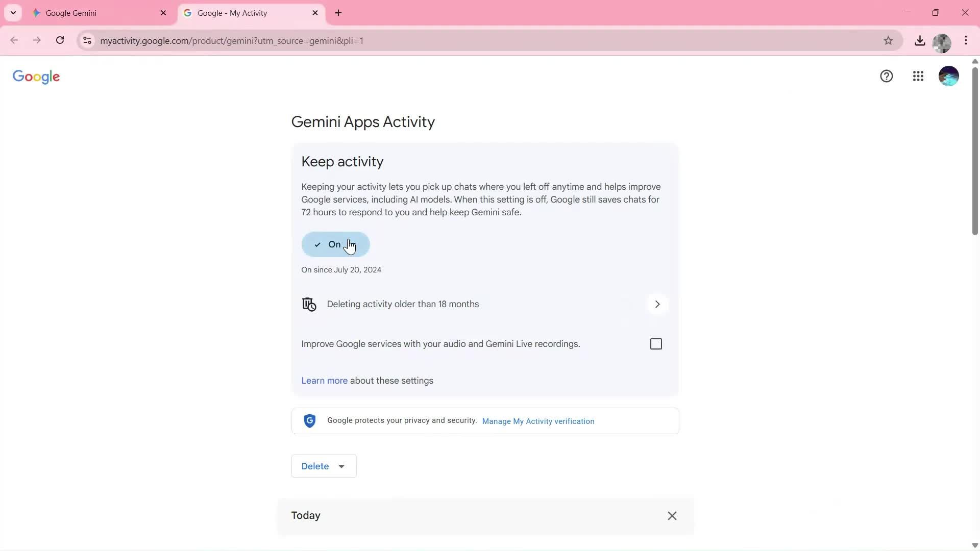Screen dimensions: 980x551
Task: Open the tab search chevron
Action: point(13,12)
